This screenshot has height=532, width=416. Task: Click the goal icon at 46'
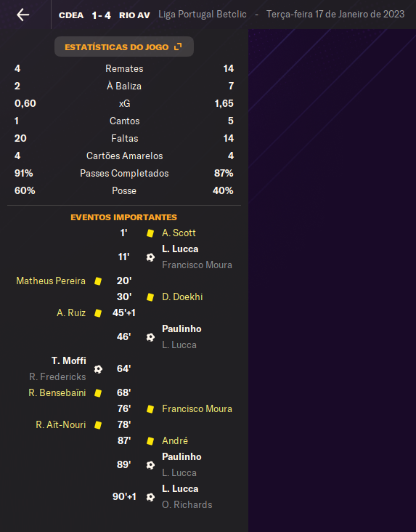150,337
